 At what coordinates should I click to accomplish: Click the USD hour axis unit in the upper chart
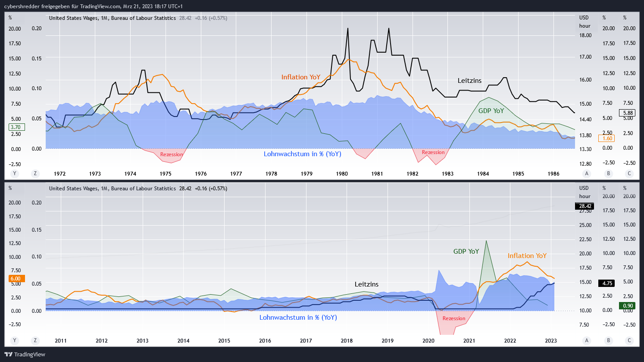click(585, 22)
